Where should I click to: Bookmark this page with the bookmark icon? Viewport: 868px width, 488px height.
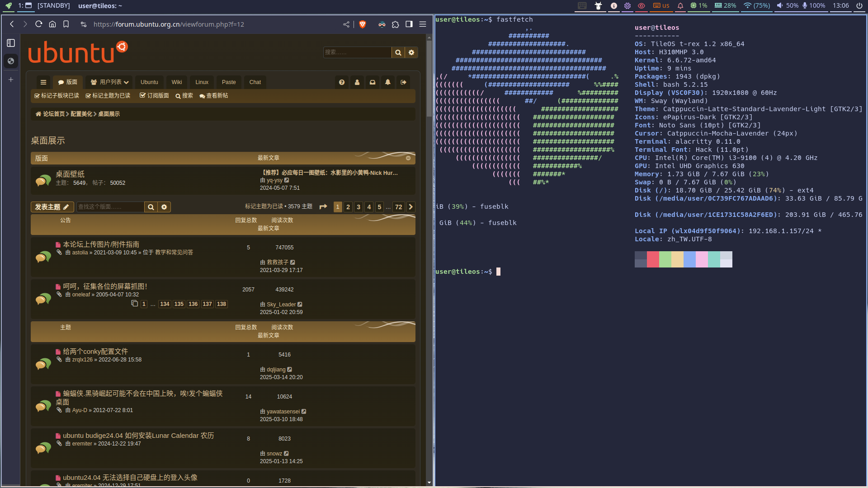[66, 24]
